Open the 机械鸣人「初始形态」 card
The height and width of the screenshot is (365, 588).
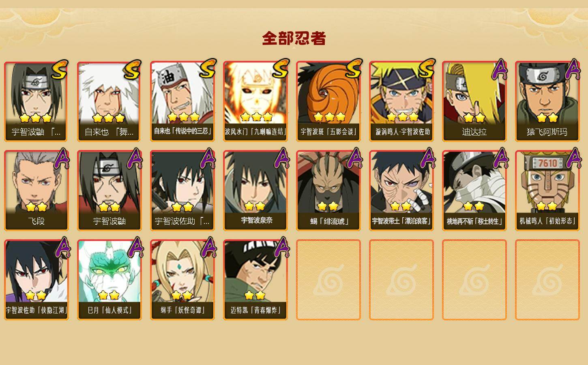pos(547,191)
